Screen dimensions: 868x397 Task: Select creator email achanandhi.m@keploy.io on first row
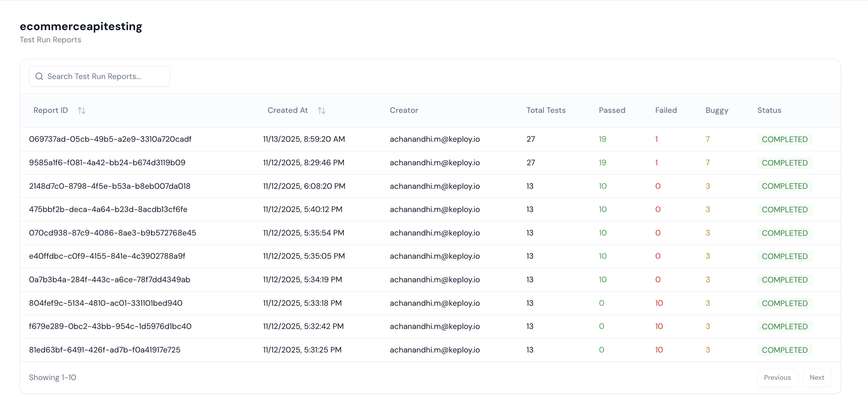[435, 139]
